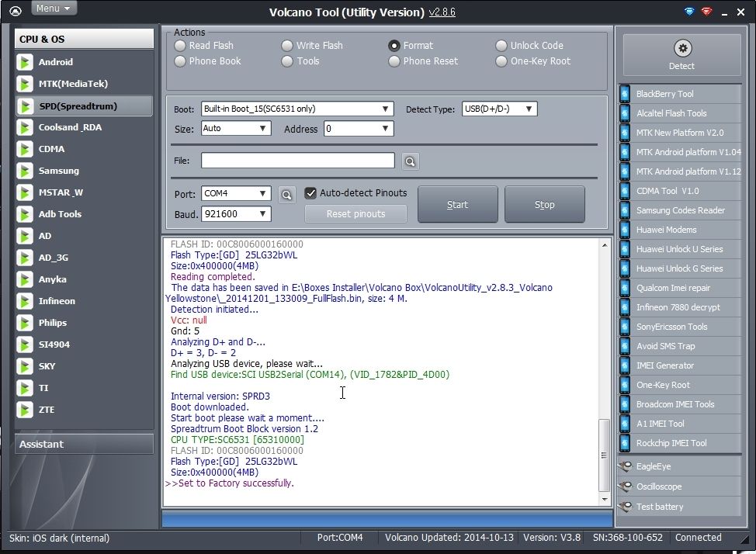Open the v2.8.6 version link
This screenshot has height=554, width=756.
[442, 12]
